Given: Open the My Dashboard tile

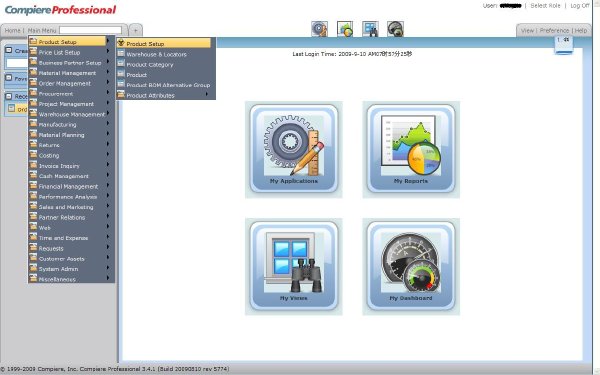Looking at the screenshot, I should [411, 266].
